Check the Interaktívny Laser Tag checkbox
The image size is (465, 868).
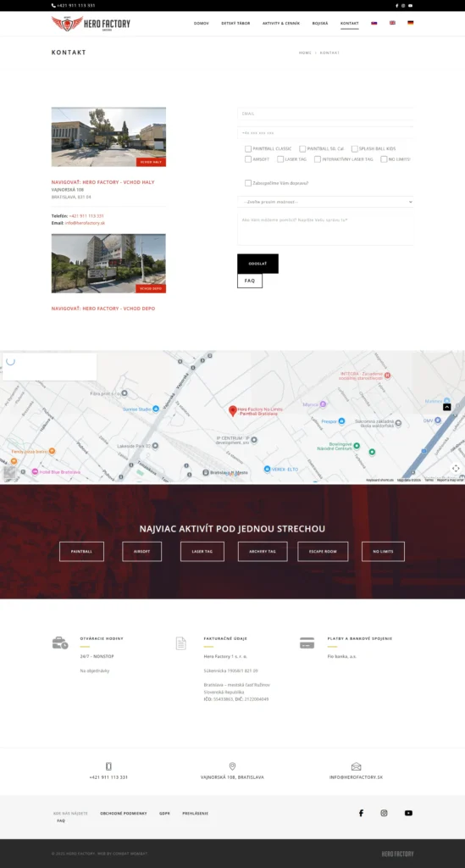(x=318, y=159)
